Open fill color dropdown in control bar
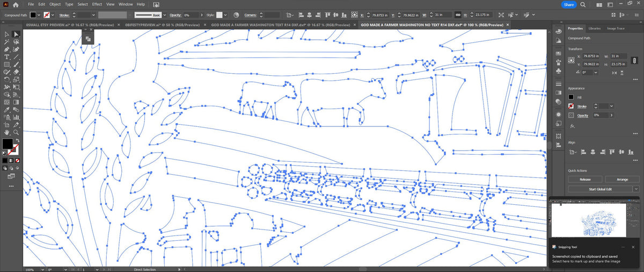Screen dimensions: 644x272 click(x=39, y=15)
